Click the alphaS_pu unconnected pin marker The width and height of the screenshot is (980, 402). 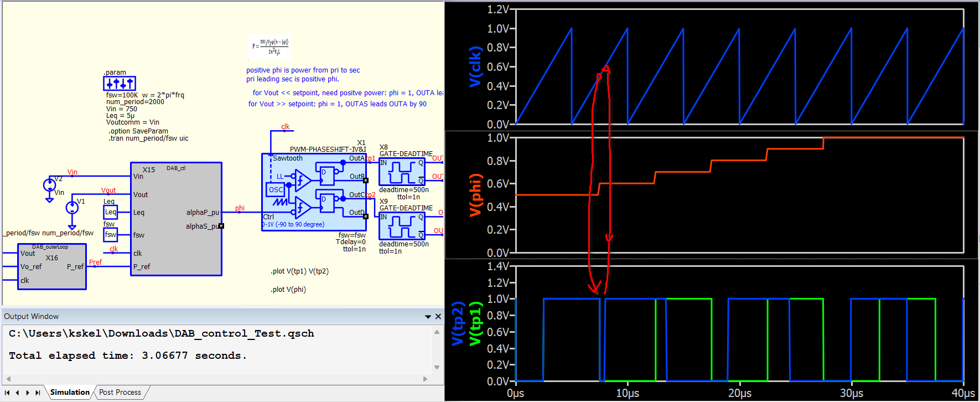point(221,226)
